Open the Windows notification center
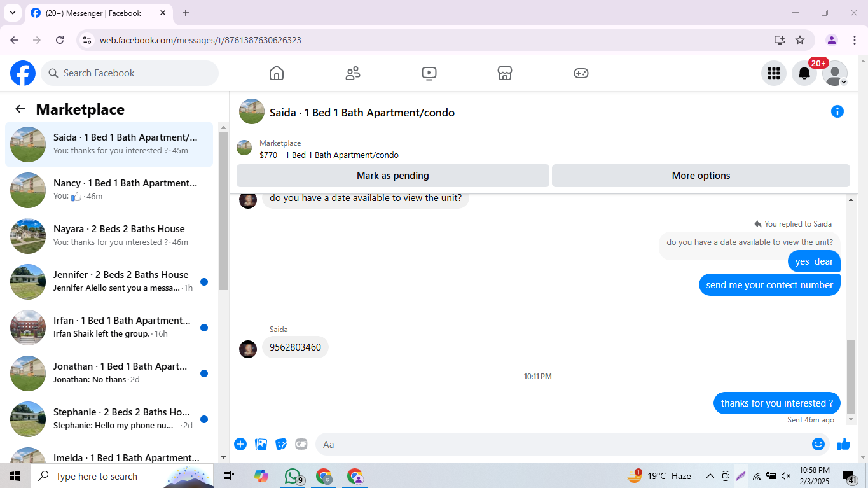The height and width of the screenshot is (488, 868). (x=850, y=476)
